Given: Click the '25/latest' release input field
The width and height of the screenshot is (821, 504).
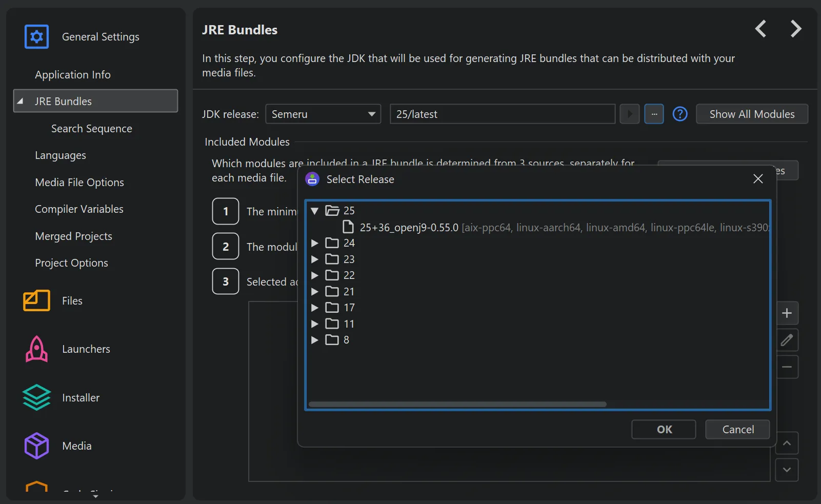Looking at the screenshot, I should pos(502,114).
